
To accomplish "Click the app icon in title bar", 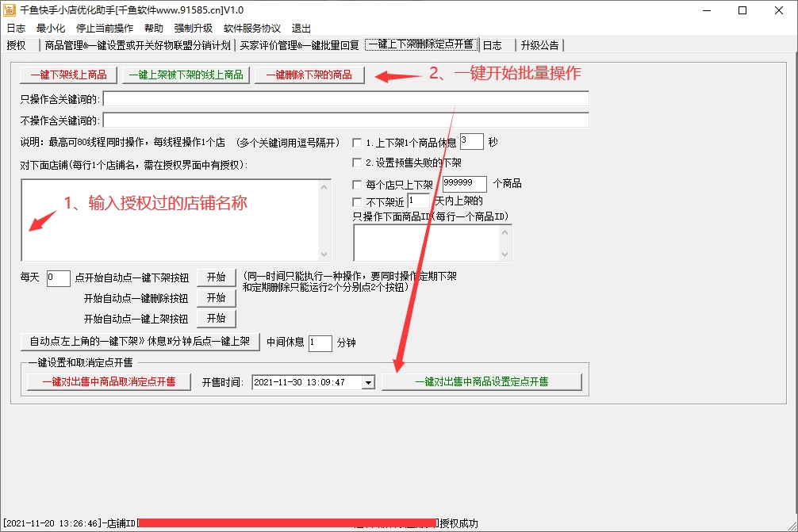I will [10, 10].
